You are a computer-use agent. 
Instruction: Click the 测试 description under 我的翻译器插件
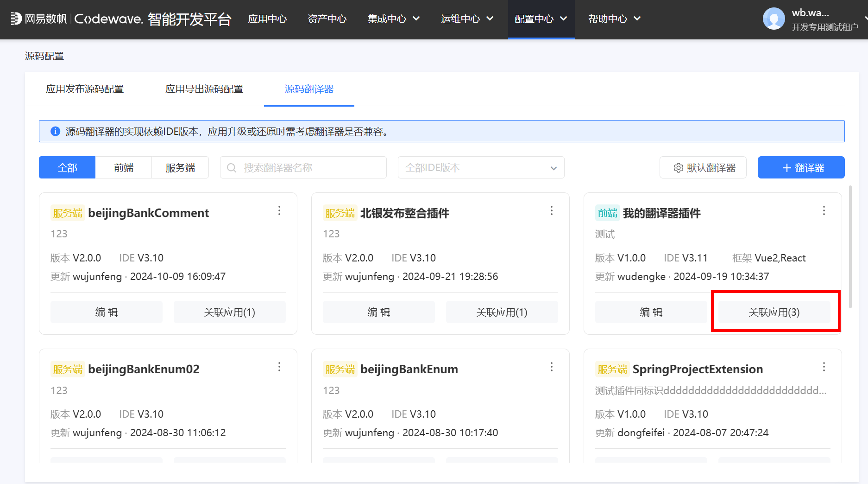point(605,235)
